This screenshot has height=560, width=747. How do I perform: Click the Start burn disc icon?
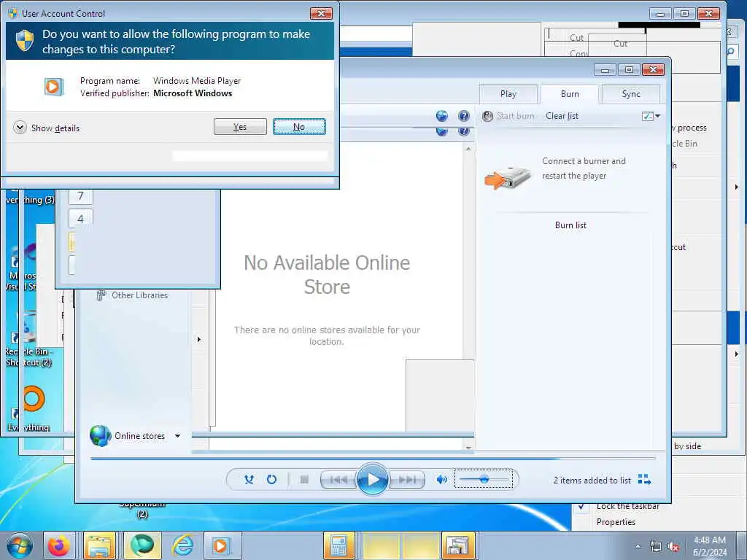[487, 116]
